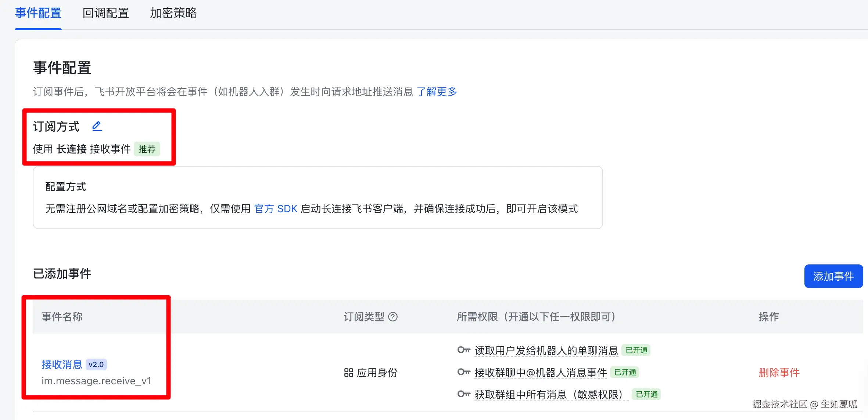
Task: Open the 加密策略 tab
Action: [x=173, y=13]
